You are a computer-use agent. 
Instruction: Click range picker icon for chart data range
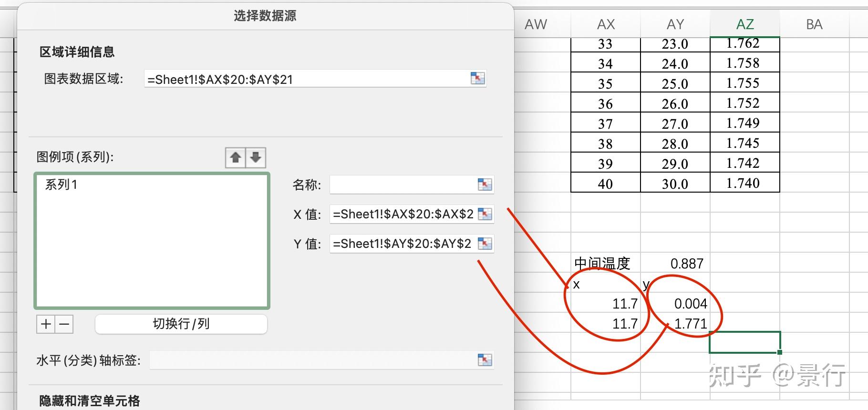click(x=477, y=78)
